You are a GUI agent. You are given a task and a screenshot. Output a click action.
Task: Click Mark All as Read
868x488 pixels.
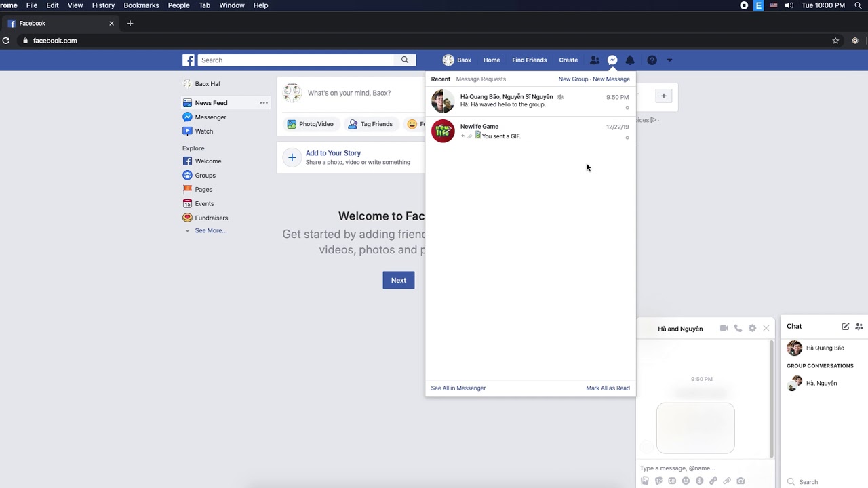point(608,388)
